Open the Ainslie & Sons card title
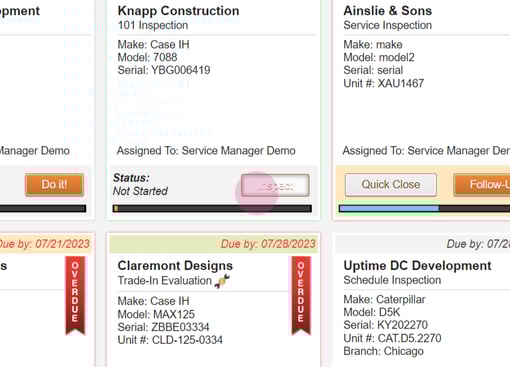The image size is (510, 367). click(388, 11)
